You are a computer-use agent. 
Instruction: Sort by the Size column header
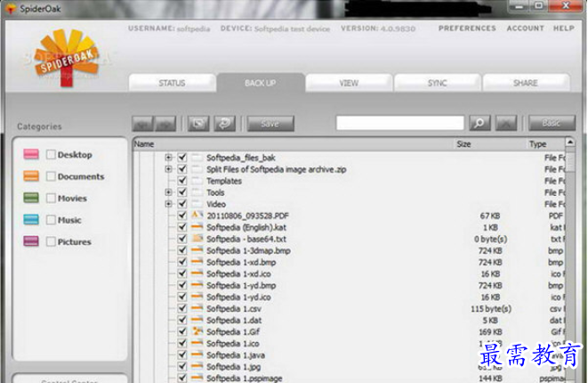[x=489, y=143]
